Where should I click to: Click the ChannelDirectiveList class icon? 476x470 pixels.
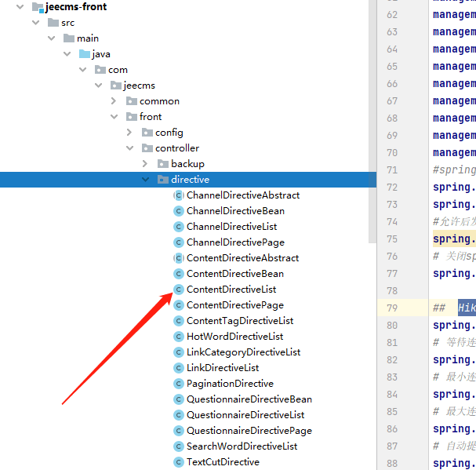click(x=179, y=227)
